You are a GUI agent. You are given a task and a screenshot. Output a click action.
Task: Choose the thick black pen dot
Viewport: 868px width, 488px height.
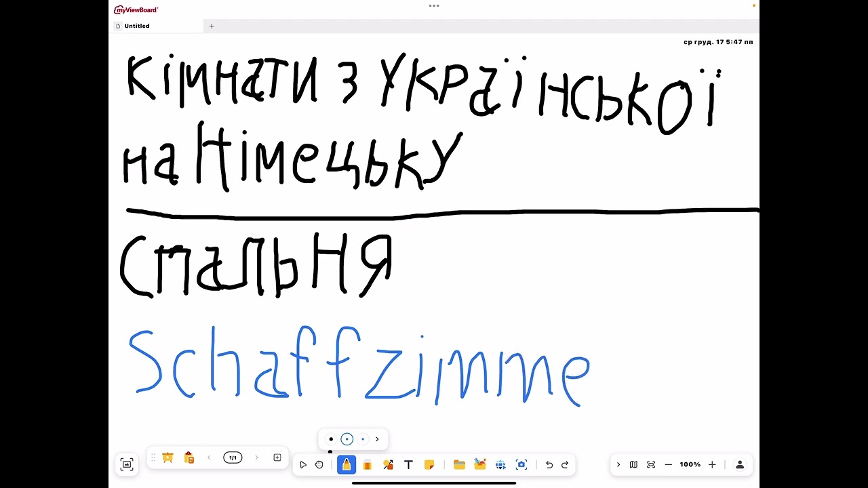[x=331, y=439]
